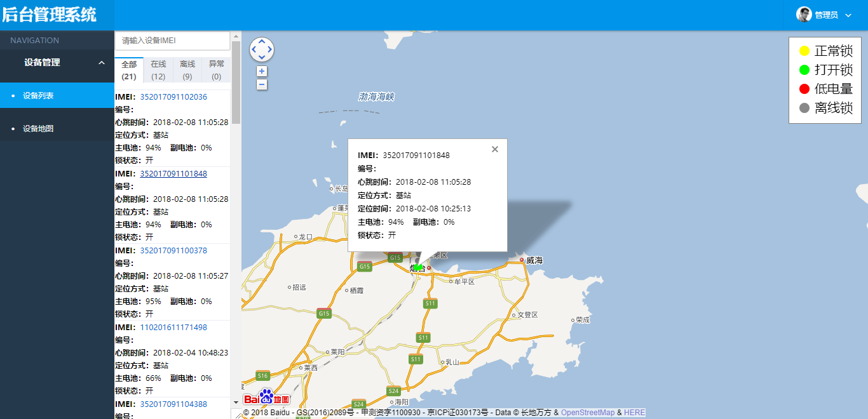The width and height of the screenshot is (868, 419).
Task: Click the yellow 正常锁 legend dot
Action: pyautogui.click(x=804, y=51)
